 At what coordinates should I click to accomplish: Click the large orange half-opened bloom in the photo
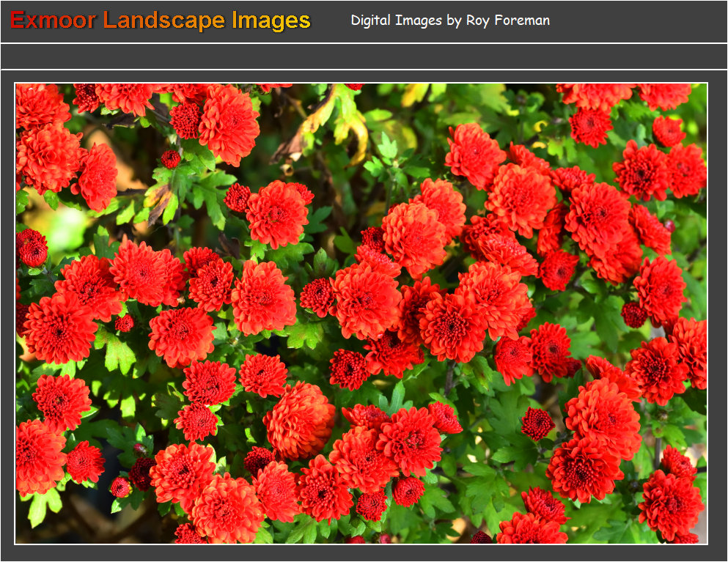click(299, 421)
